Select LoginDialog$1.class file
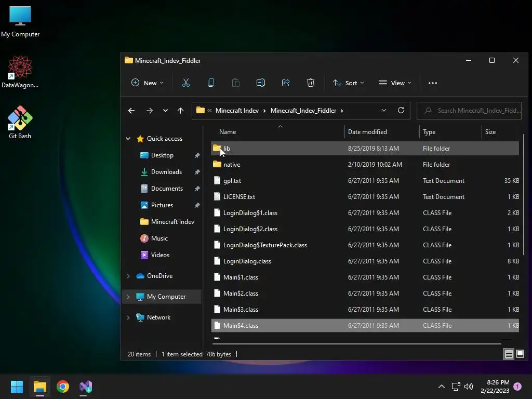 point(365,212)
